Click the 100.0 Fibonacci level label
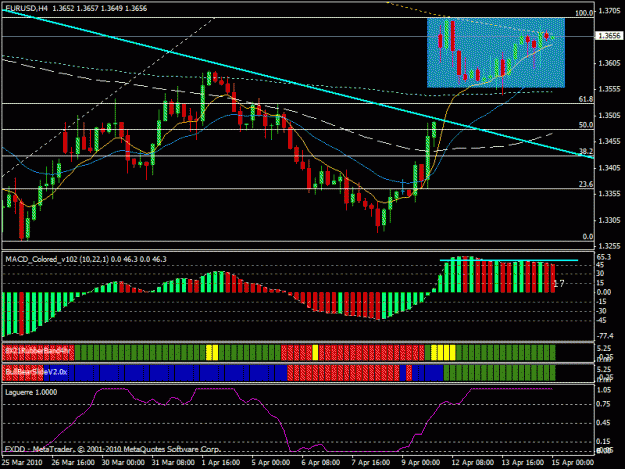The image size is (625, 469). 584,13
